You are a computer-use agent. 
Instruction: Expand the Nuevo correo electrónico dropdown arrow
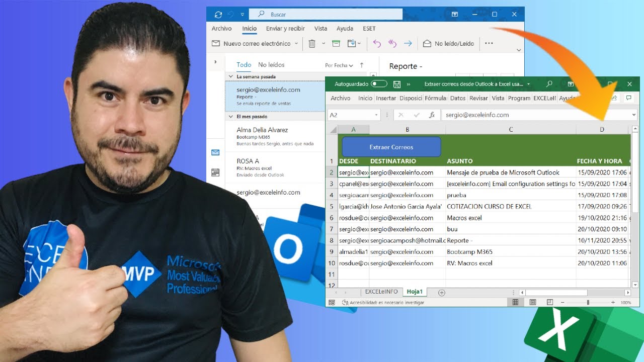(296, 44)
